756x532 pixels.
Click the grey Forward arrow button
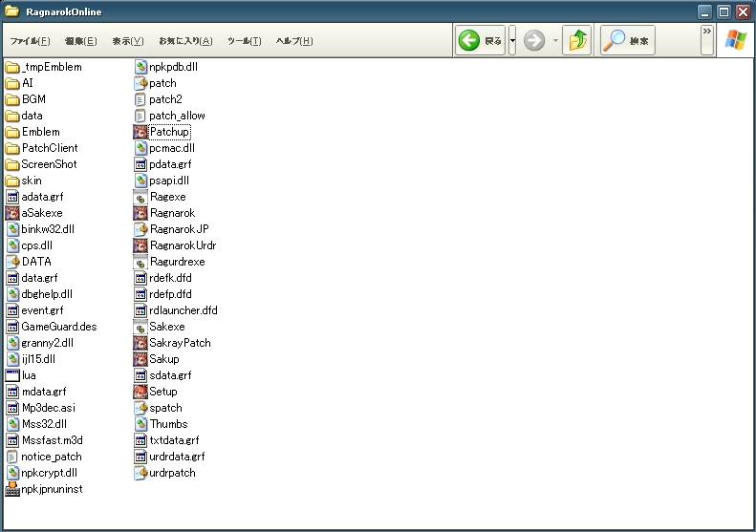click(x=534, y=40)
